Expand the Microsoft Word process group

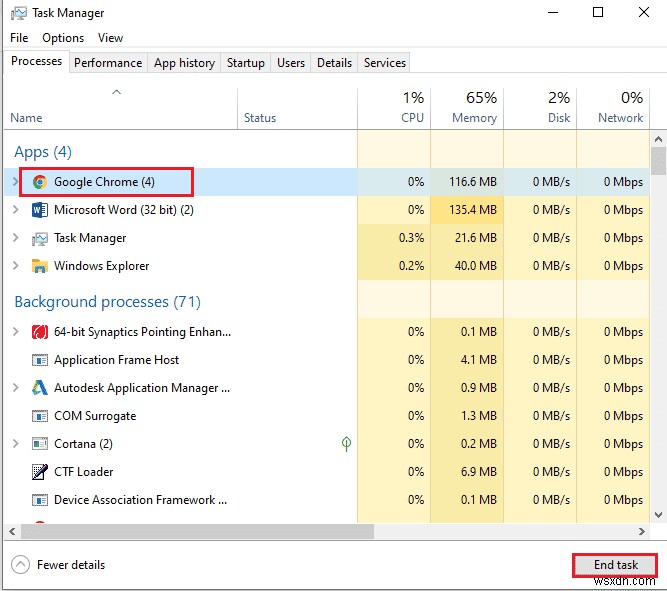15,210
